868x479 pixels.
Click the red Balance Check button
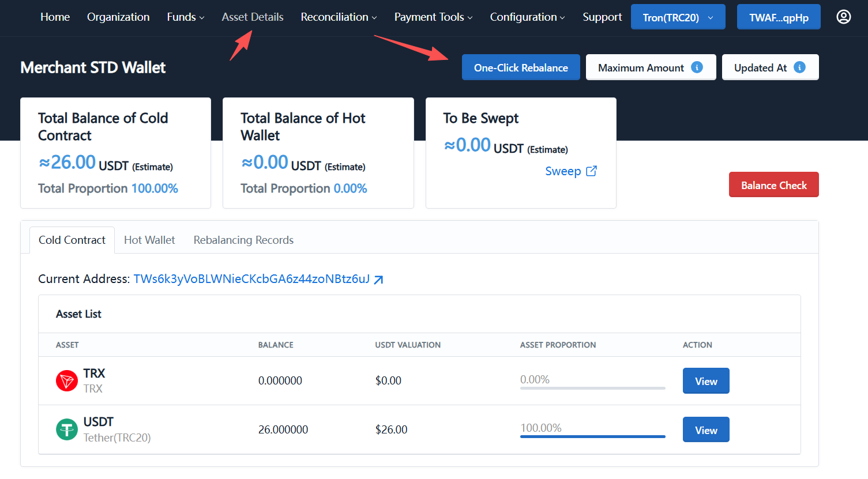773,185
